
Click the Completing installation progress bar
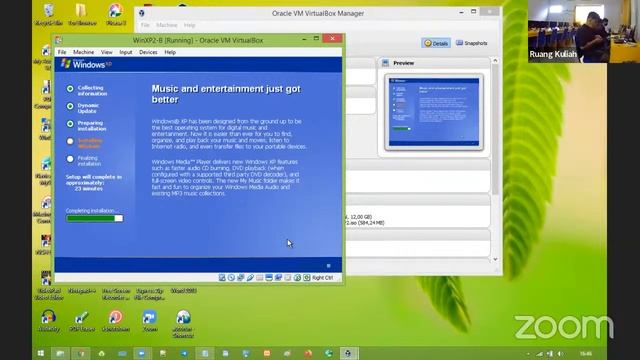click(94, 218)
